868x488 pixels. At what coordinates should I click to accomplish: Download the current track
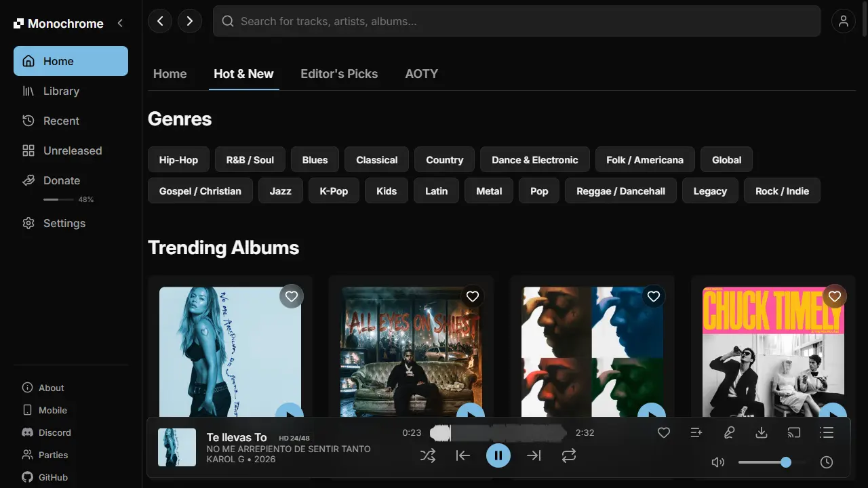click(762, 432)
